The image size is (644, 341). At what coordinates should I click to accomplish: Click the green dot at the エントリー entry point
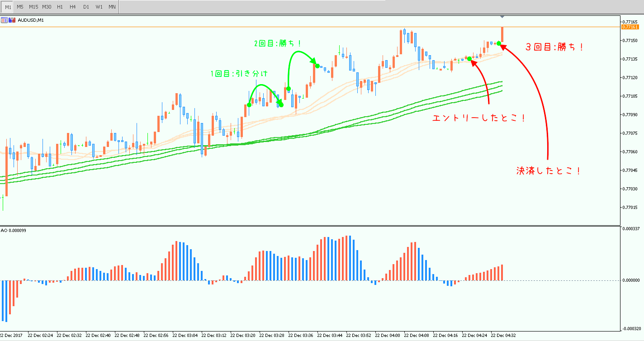[469, 59]
